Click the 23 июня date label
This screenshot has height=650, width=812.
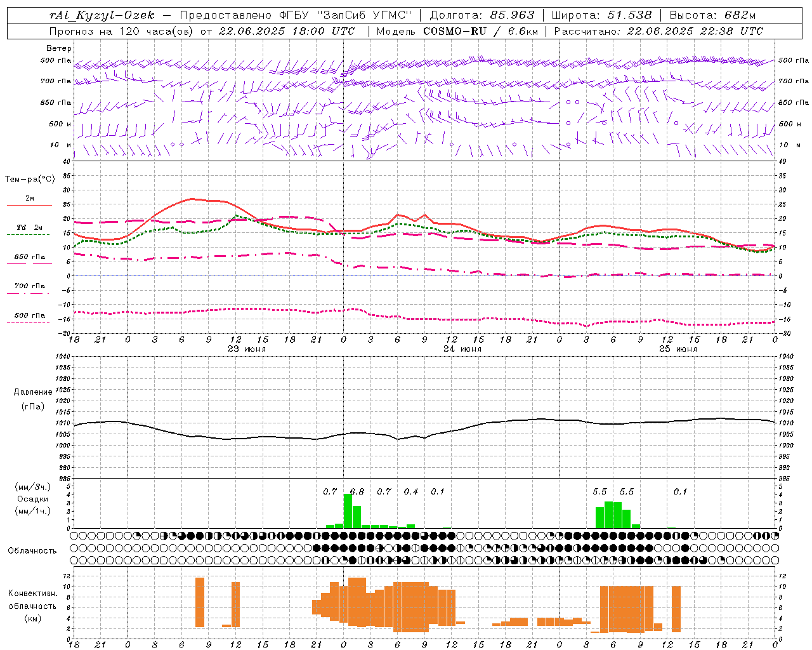247,349
